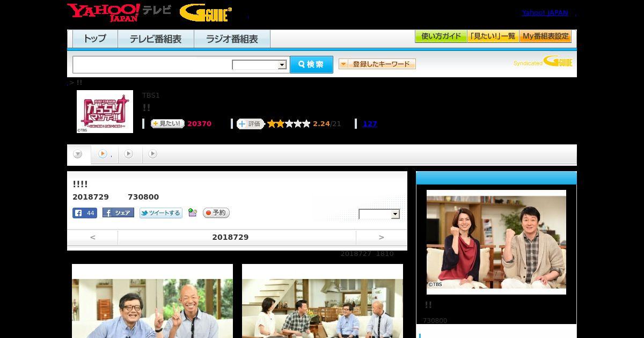Select the fourth tab with gray play icon
This screenshot has height=338, width=644.
click(x=153, y=154)
